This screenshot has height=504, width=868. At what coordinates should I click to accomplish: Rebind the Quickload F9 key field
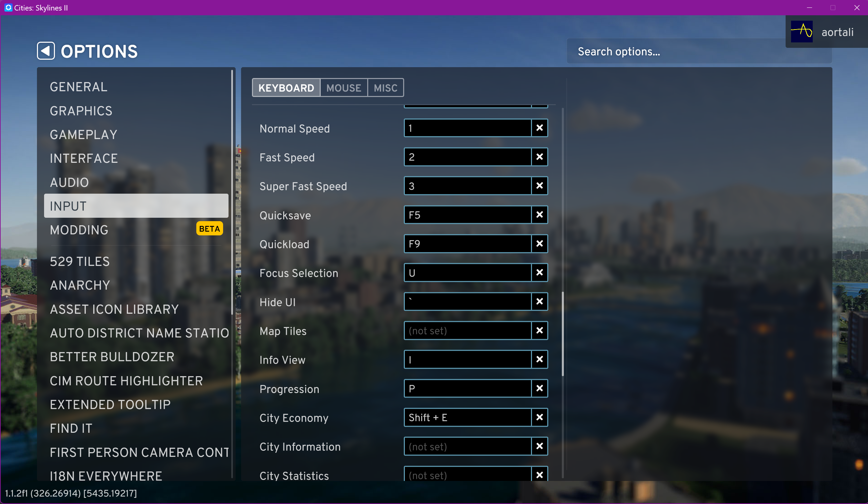pyautogui.click(x=468, y=244)
